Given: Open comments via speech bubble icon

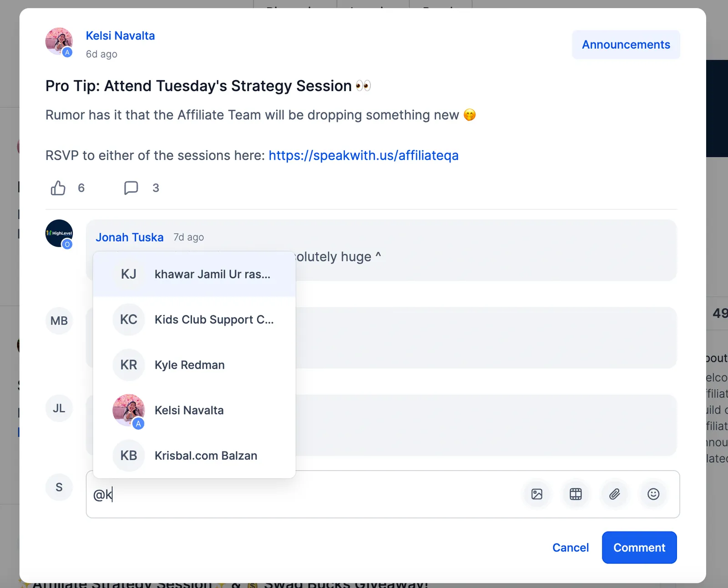Looking at the screenshot, I should coord(131,188).
